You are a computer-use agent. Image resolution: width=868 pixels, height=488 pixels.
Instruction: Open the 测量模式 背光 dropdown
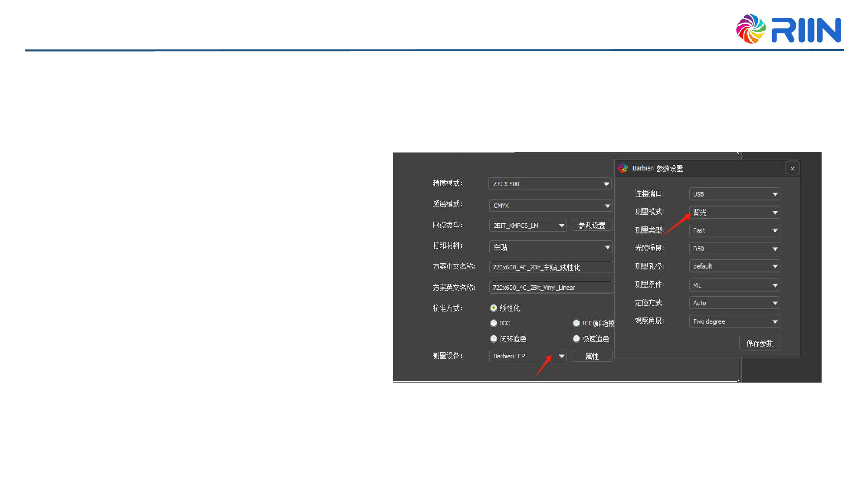(x=734, y=212)
